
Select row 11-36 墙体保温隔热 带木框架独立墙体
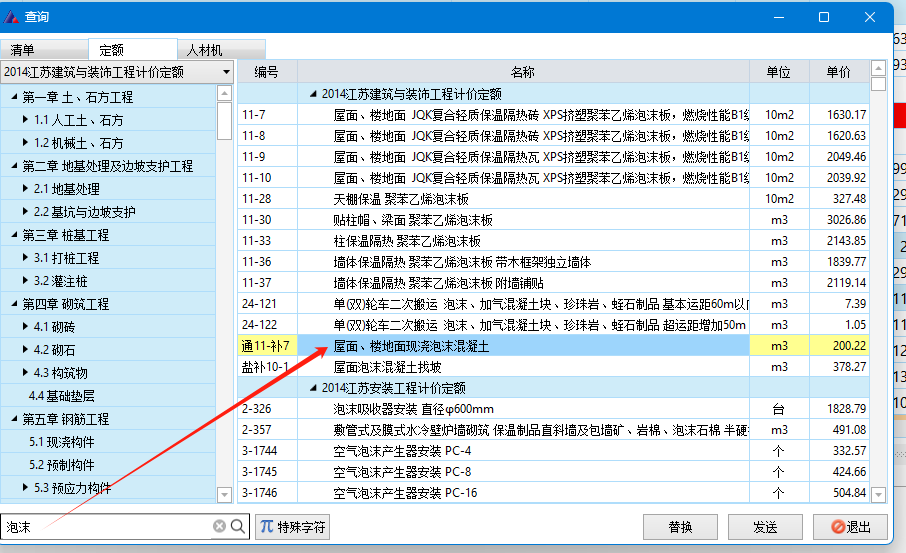point(554,262)
